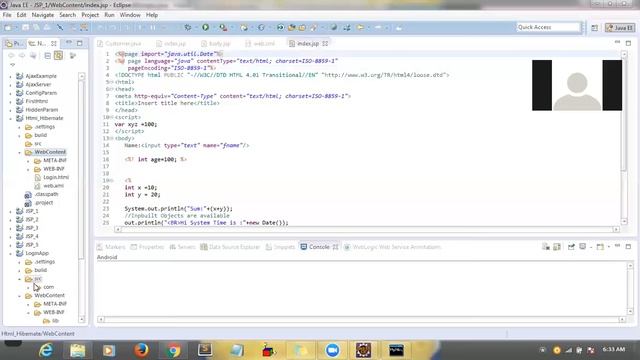This screenshot has height=360, width=640.
Task: Click first Console toolbar icon
Action: (x=546, y=247)
